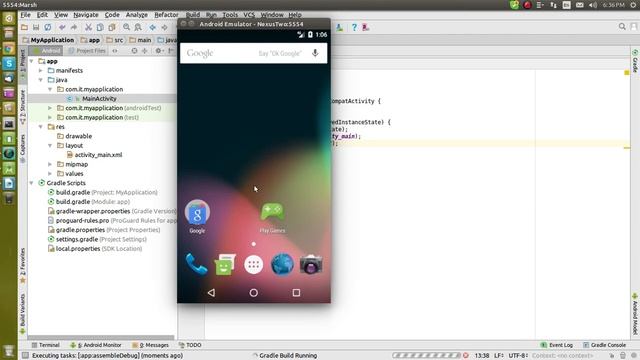Image resolution: width=640 pixels, height=360 pixels.
Task: Open the Terminal tool window
Action: pyautogui.click(x=46, y=345)
